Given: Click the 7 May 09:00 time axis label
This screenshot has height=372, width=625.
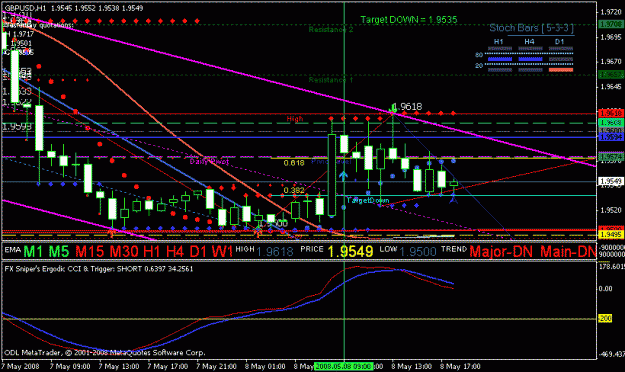Looking at the screenshot, I should 70,366.
